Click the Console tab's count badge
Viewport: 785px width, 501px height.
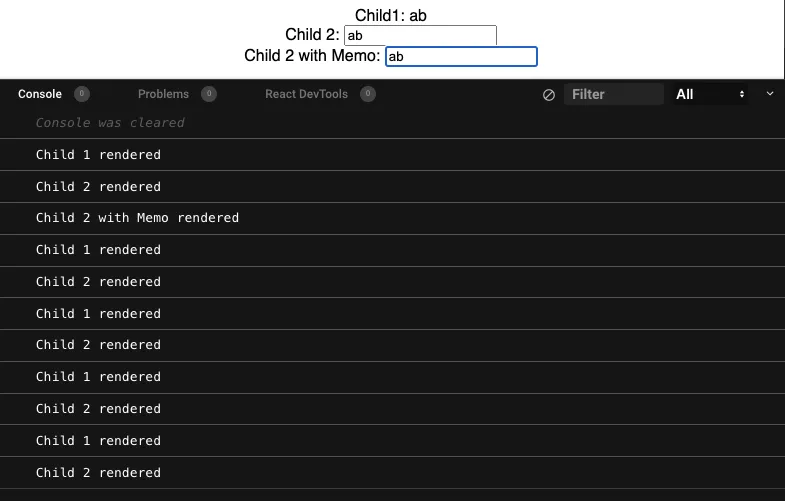click(82, 94)
